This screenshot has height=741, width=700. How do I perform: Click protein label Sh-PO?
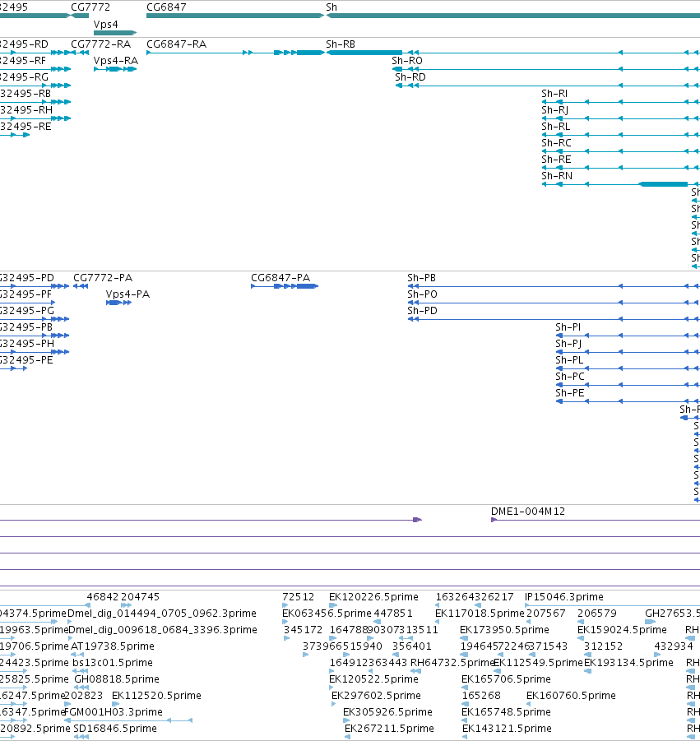(x=422, y=294)
